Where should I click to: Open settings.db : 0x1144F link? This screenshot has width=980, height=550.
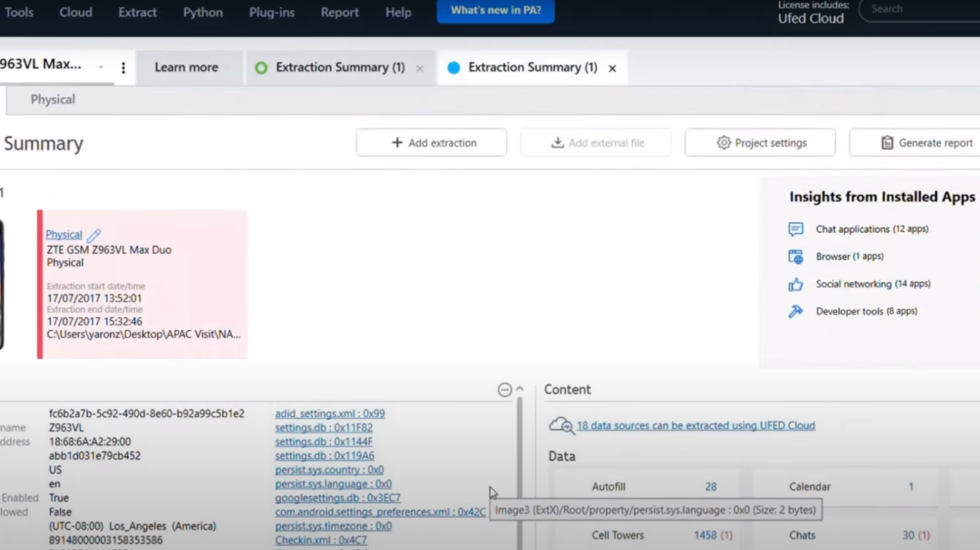(323, 442)
